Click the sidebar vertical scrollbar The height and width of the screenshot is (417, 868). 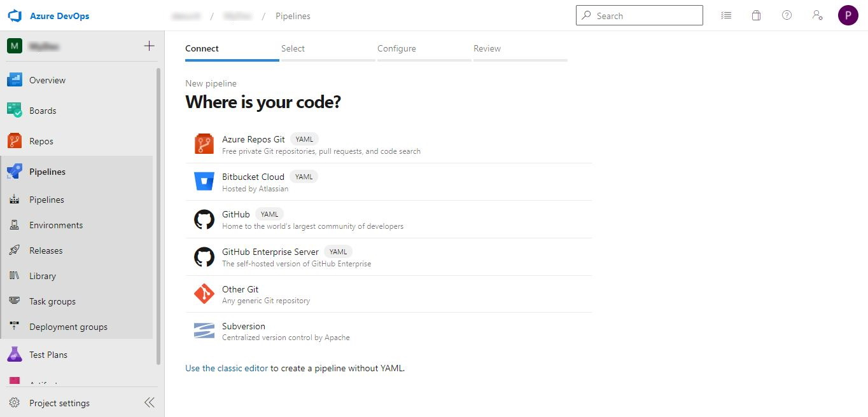(158, 216)
